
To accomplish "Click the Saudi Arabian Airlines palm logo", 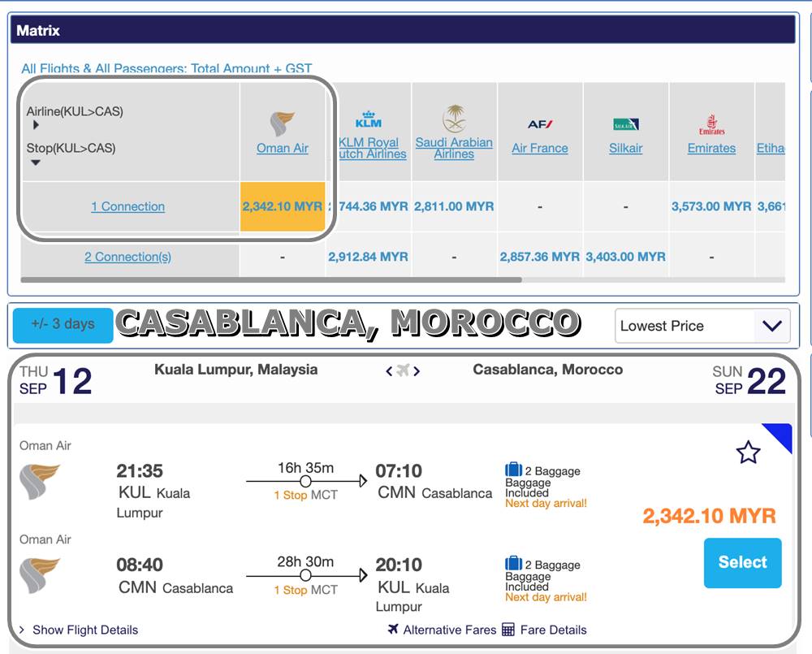I will pyautogui.click(x=454, y=118).
